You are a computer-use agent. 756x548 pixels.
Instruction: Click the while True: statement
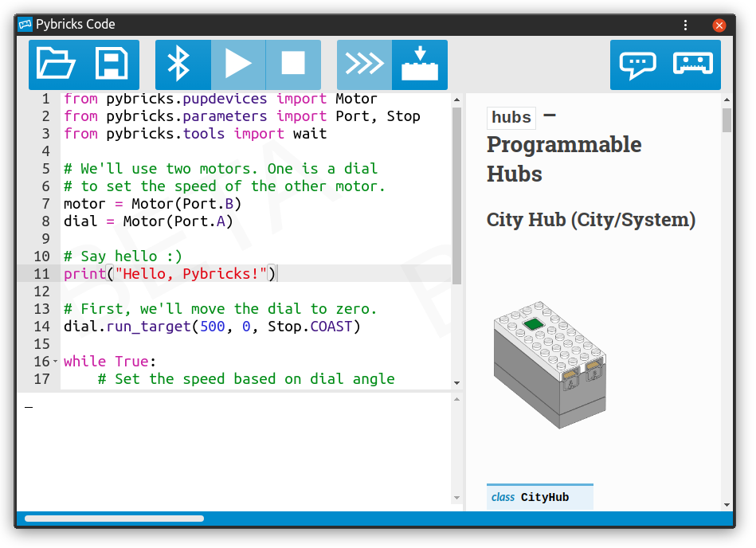110,362
